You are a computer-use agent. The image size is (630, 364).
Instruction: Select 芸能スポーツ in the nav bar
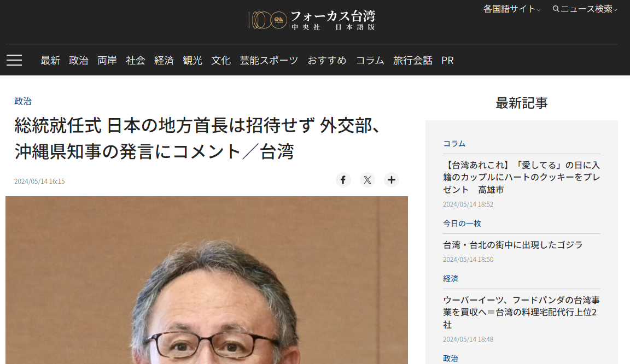click(269, 60)
